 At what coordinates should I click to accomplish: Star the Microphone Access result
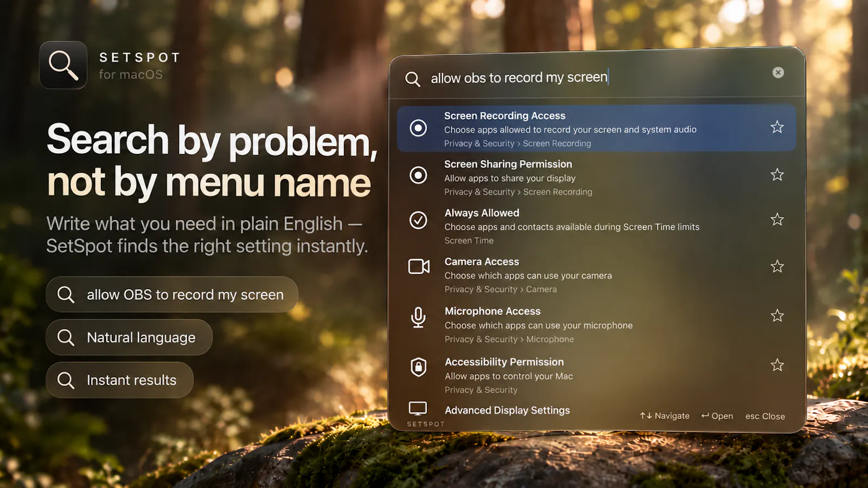777,316
